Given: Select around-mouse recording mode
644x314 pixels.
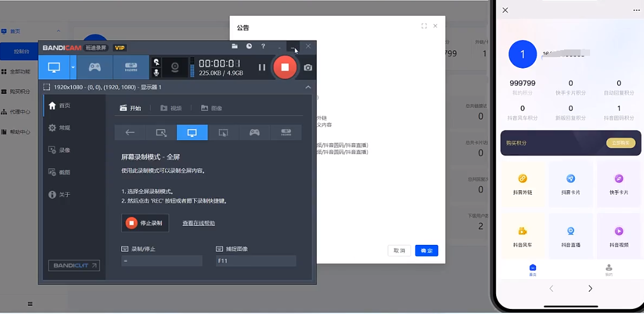Looking at the screenshot, I should coord(223,133).
